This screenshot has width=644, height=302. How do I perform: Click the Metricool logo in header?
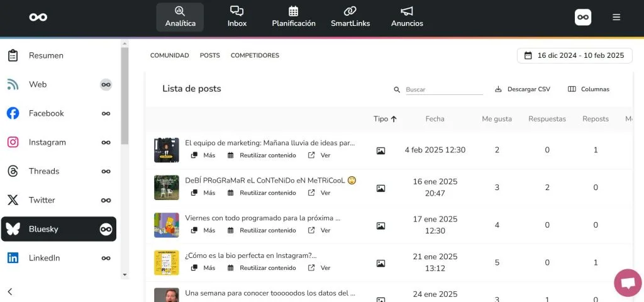tap(38, 17)
